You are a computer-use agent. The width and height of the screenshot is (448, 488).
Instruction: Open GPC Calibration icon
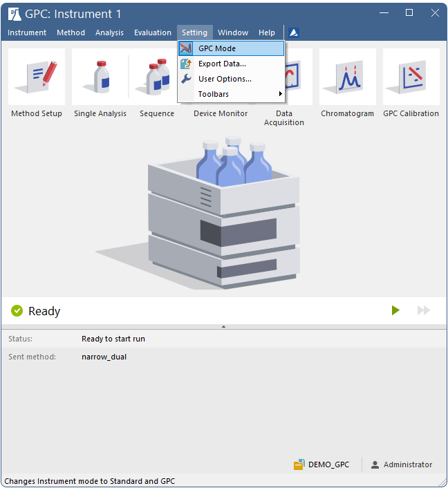tap(411, 77)
